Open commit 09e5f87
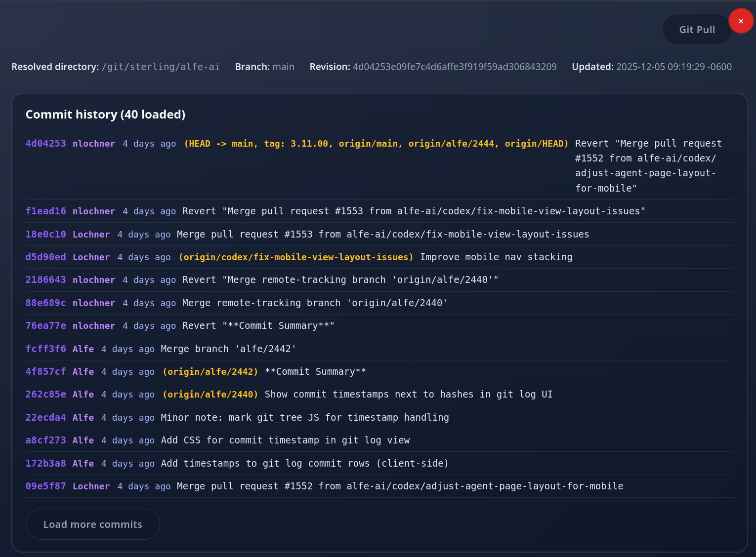The image size is (756, 557). coord(45,486)
